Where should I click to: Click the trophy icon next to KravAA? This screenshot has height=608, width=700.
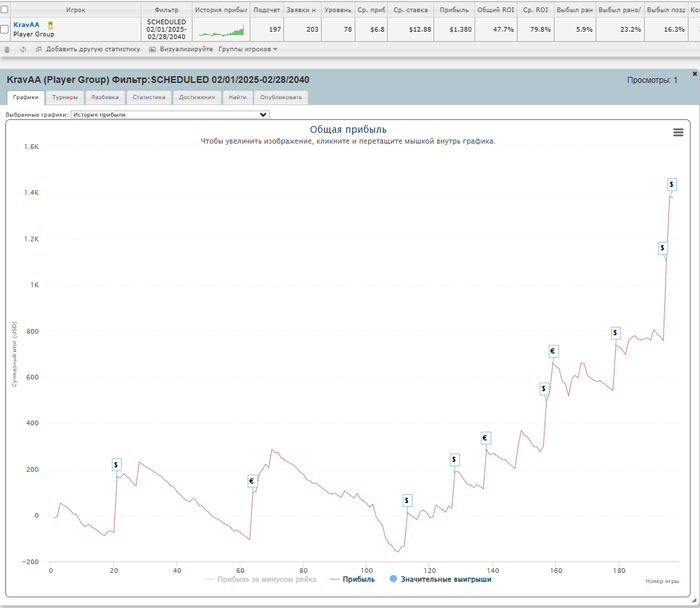(x=49, y=24)
